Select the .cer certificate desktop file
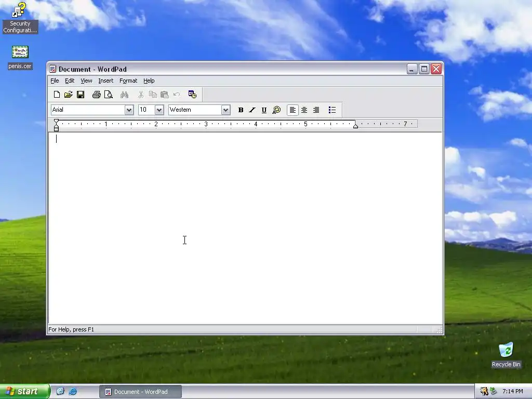 [20, 57]
